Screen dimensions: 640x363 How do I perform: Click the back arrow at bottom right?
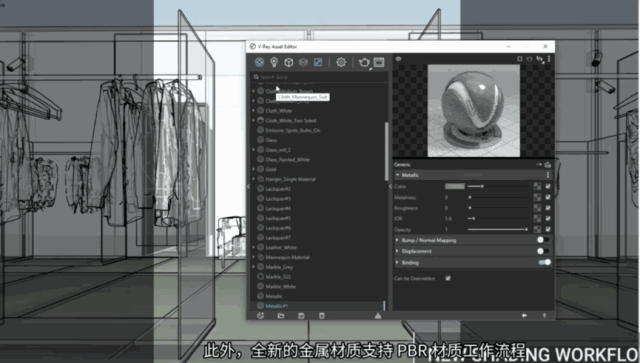[524, 315]
